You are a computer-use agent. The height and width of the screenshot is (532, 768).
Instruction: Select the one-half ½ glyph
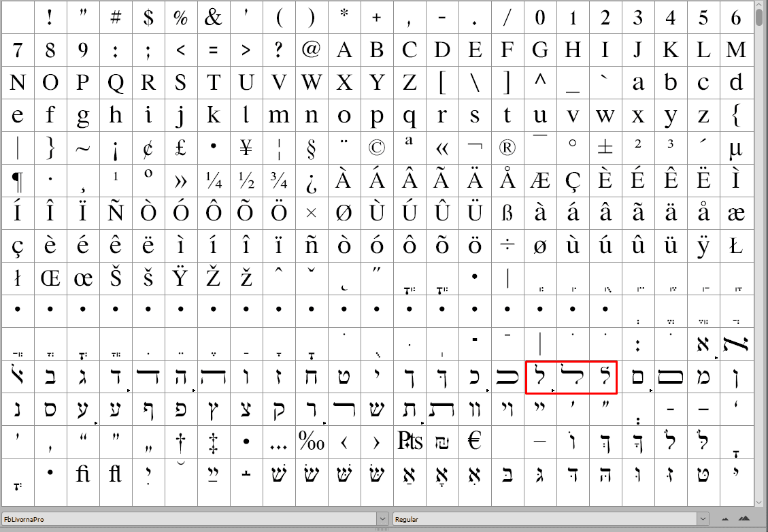tap(246, 181)
